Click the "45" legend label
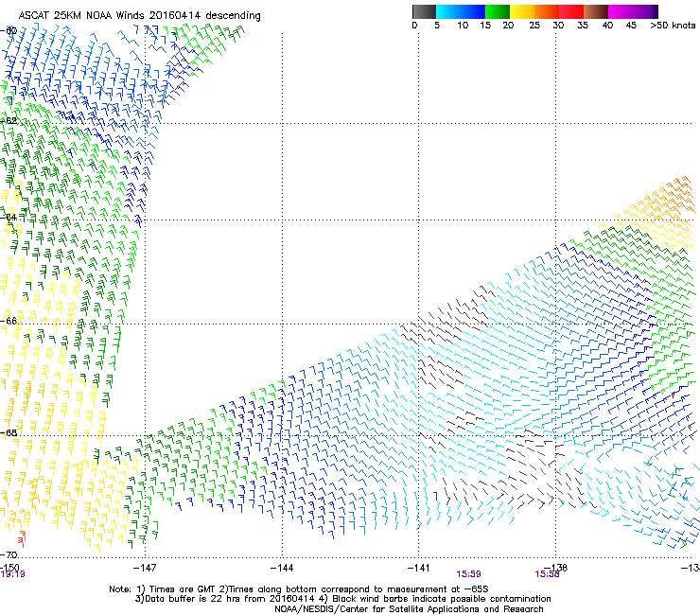This screenshot has height=615, width=700. [631, 26]
